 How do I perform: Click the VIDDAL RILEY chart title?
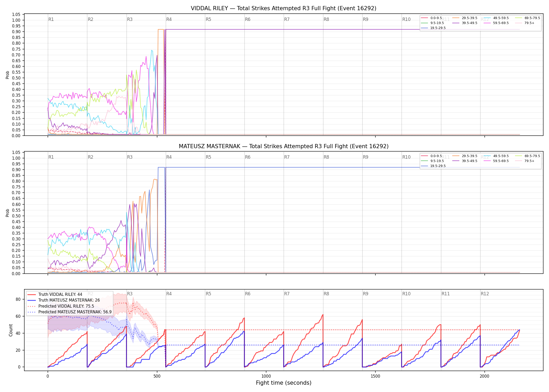pos(284,8)
